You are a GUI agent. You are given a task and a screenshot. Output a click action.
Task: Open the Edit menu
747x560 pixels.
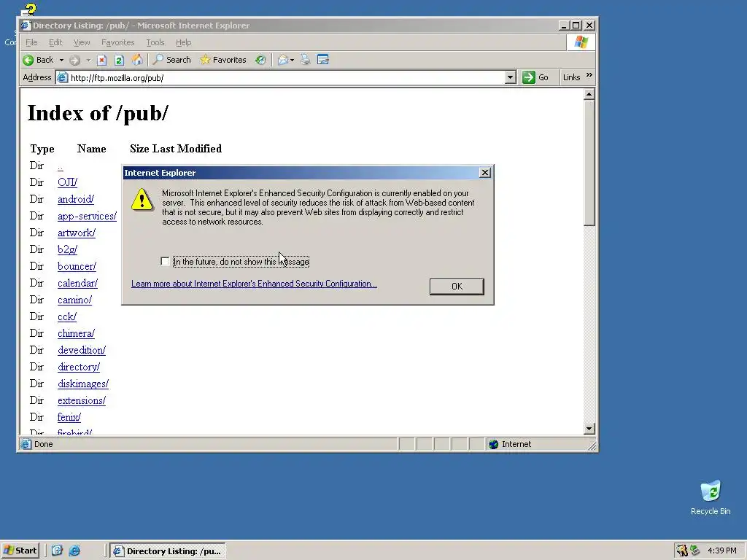coord(55,42)
